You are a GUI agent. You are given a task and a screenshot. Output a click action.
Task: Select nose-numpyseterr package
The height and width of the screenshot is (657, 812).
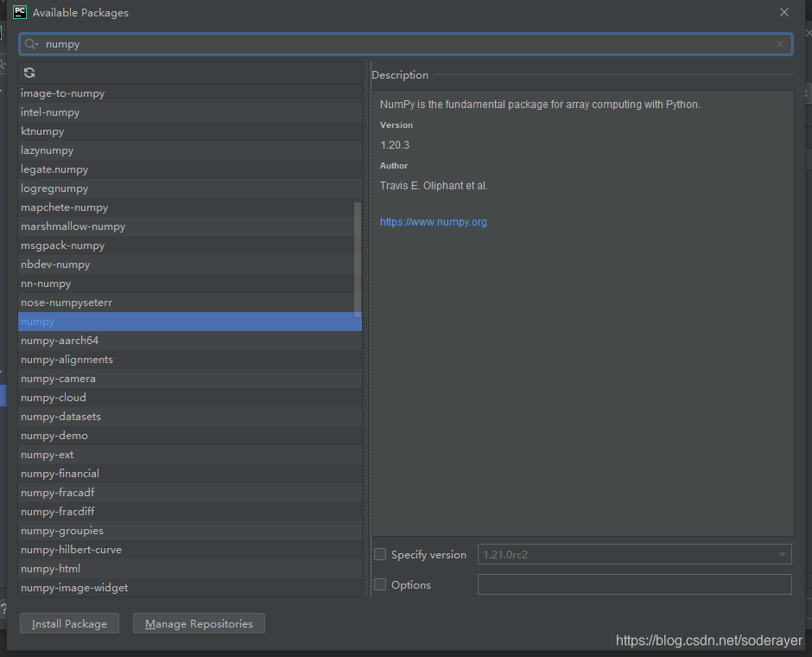pos(189,302)
